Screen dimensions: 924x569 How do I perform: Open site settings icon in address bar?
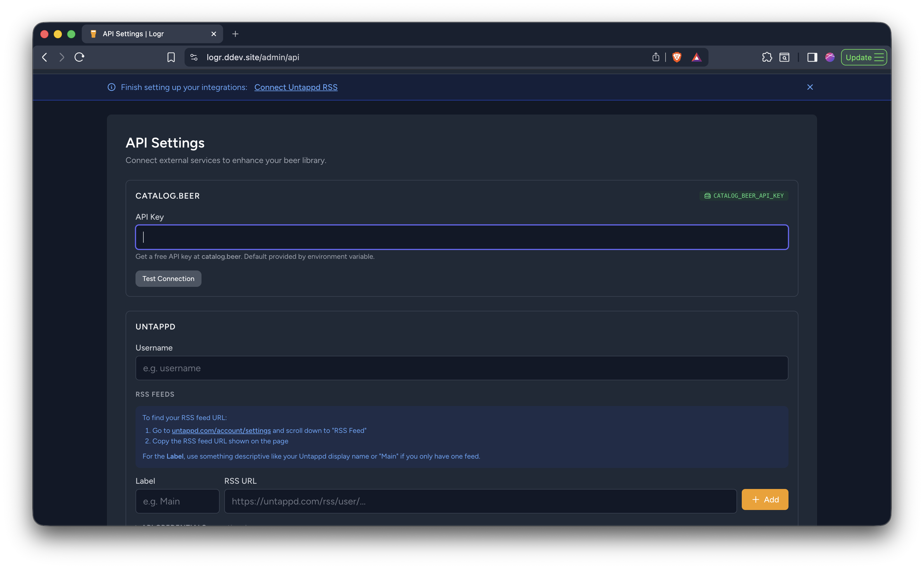click(x=194, y=57)
